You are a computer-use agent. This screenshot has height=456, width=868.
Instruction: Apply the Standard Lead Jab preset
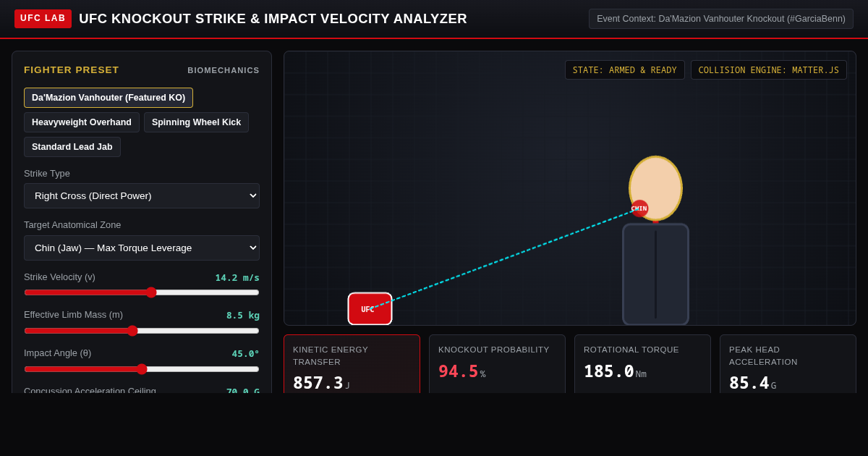pyautogui.click(x=72, y=147)
